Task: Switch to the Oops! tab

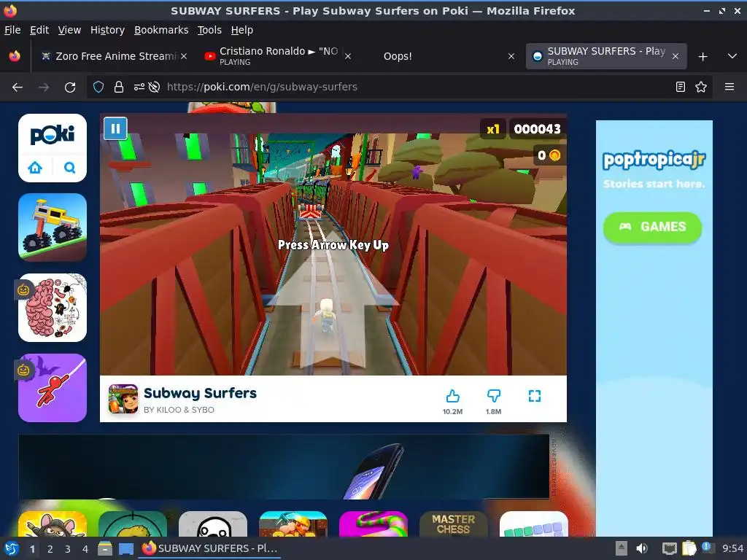Action: (443, 56)
